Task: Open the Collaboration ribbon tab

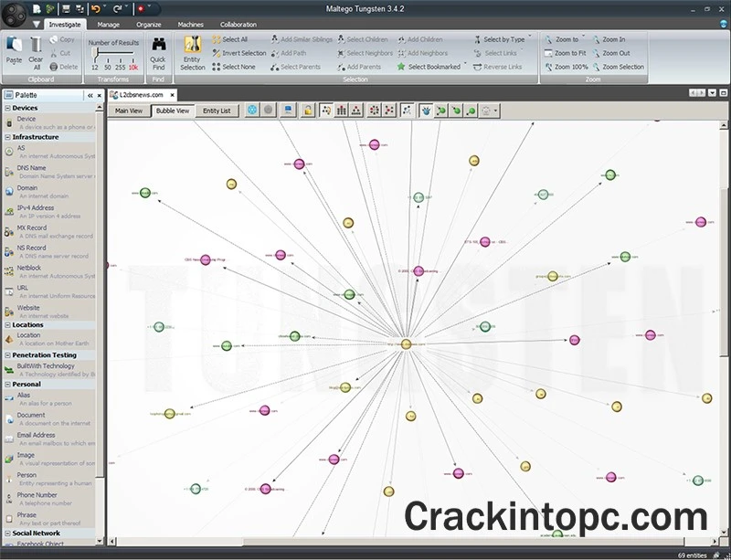Action: pyautogui.click(x=238, y=25)
